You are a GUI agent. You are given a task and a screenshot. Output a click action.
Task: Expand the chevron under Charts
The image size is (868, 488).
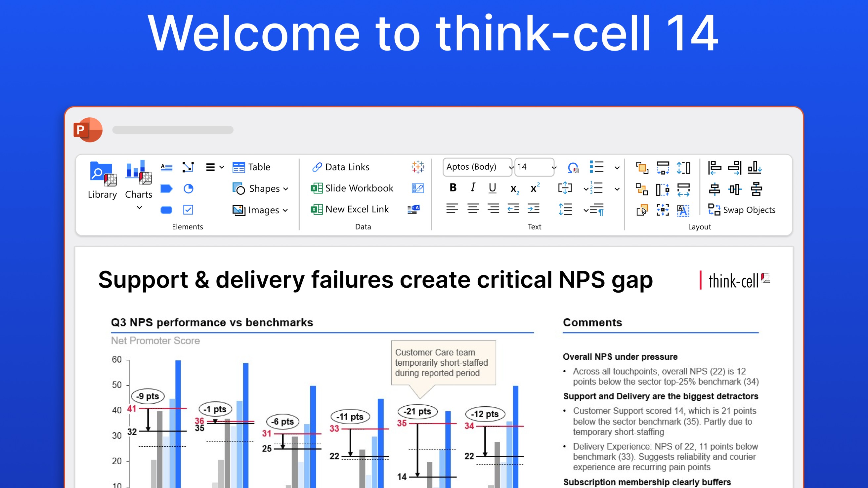(x=139, y=208)
